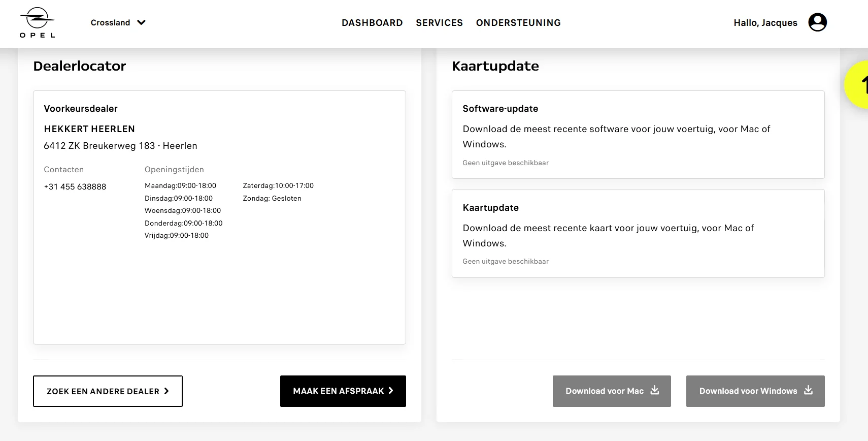Click the Dealerlocator heading
The width and height of the screenshot is (868, 441).
80,66
